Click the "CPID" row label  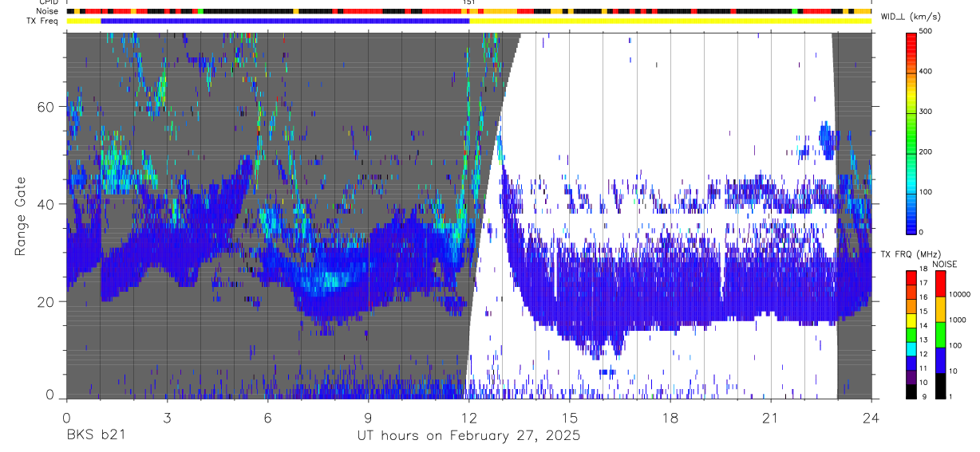pyautogui.click(x=48, y=2)
